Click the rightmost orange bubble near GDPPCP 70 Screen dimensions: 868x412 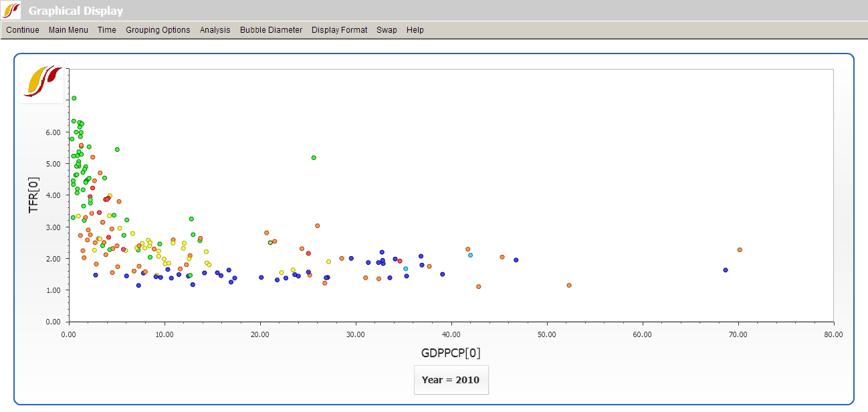[739, 249]
